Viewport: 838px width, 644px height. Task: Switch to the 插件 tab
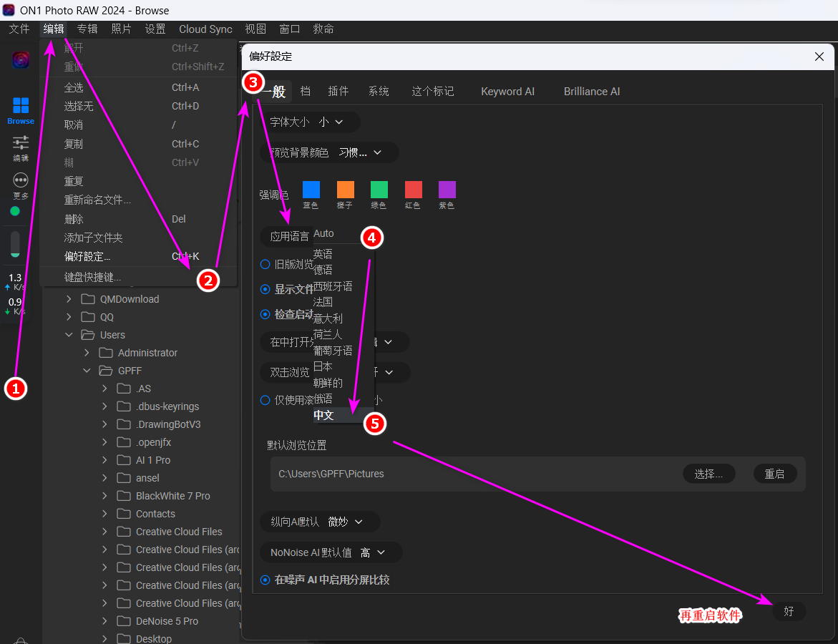click(338, 92)
